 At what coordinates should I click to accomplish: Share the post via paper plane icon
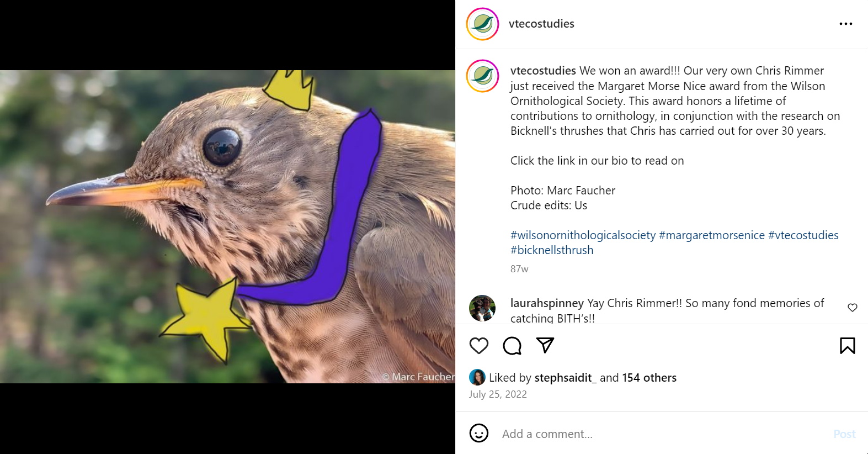pyautogui.click(x=545, y=346)
